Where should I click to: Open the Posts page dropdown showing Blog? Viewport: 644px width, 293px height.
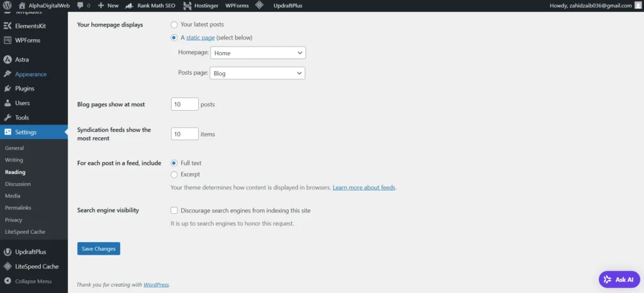(x=257, y=73)
